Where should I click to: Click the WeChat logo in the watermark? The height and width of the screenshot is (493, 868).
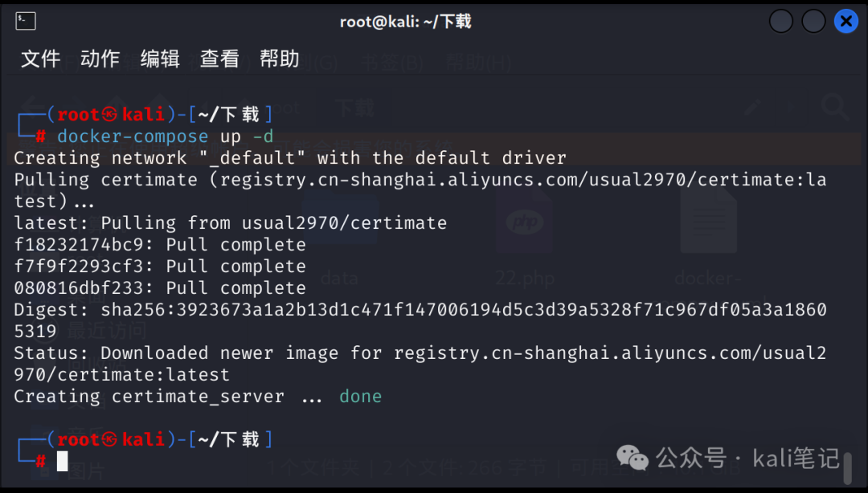pos(633,458)
